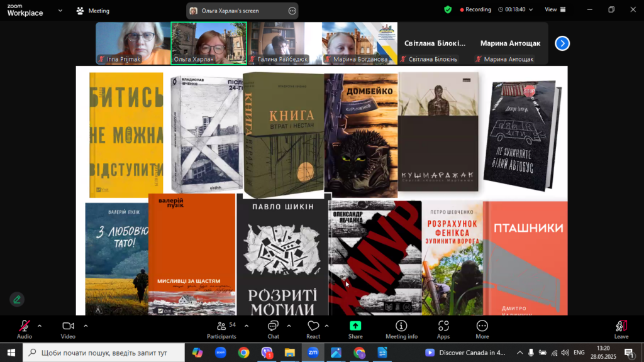Screen dimensions: 644x362
Task: Click the 'Пташники' book cover
Action: [x=525, y=258]
